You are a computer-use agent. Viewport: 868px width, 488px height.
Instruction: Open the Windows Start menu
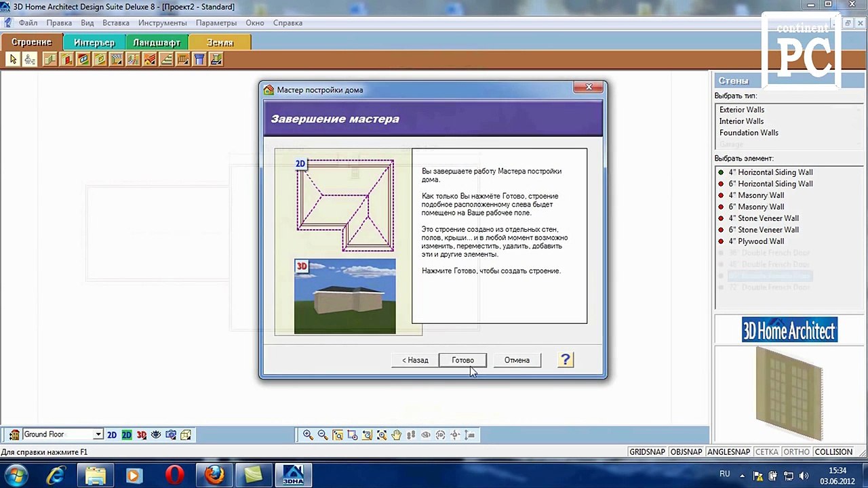15,476
